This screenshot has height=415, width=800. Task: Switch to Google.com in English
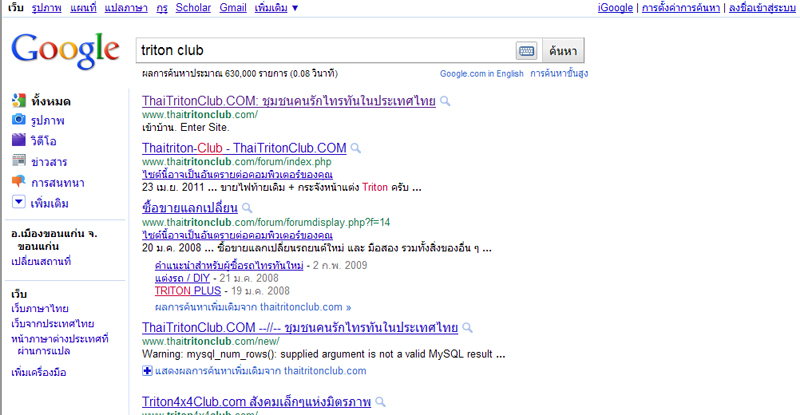click(x=482, y=74)
